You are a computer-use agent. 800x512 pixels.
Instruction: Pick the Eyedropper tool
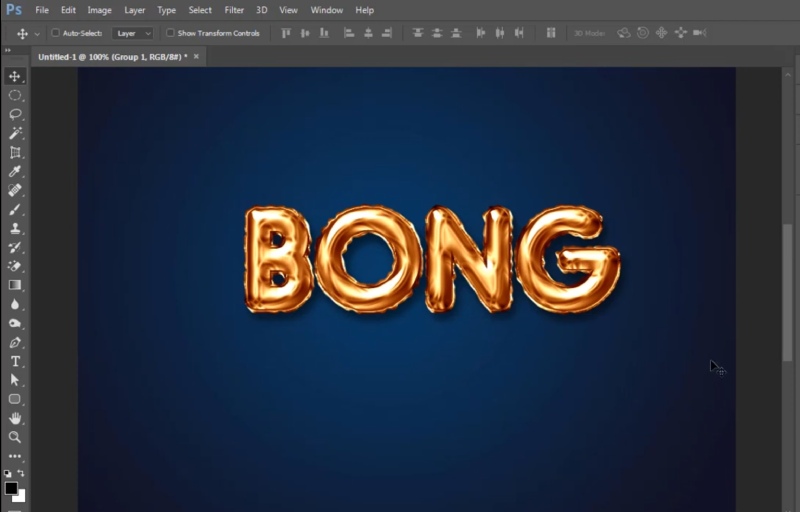15,171
